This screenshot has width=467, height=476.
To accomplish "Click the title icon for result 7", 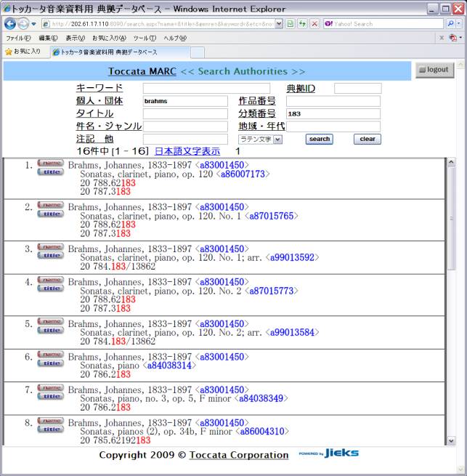I will coord(51,397).
